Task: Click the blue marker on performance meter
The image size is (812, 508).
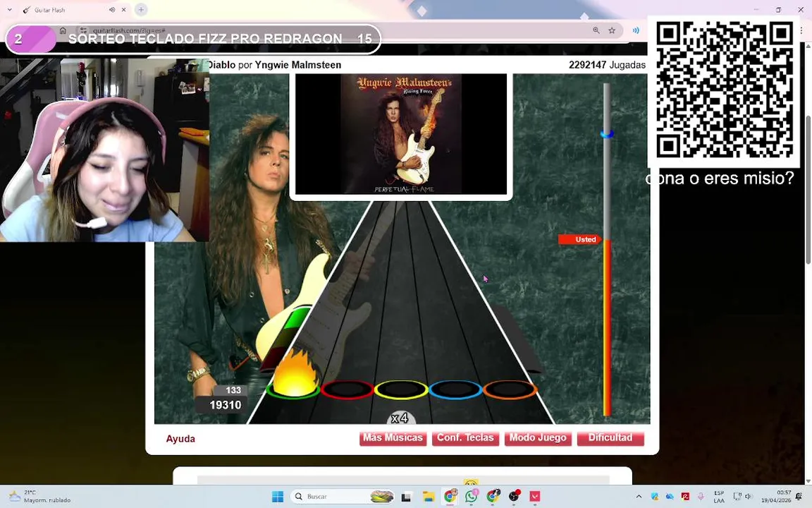Action: pyautogui.click(x=607, y=134)
